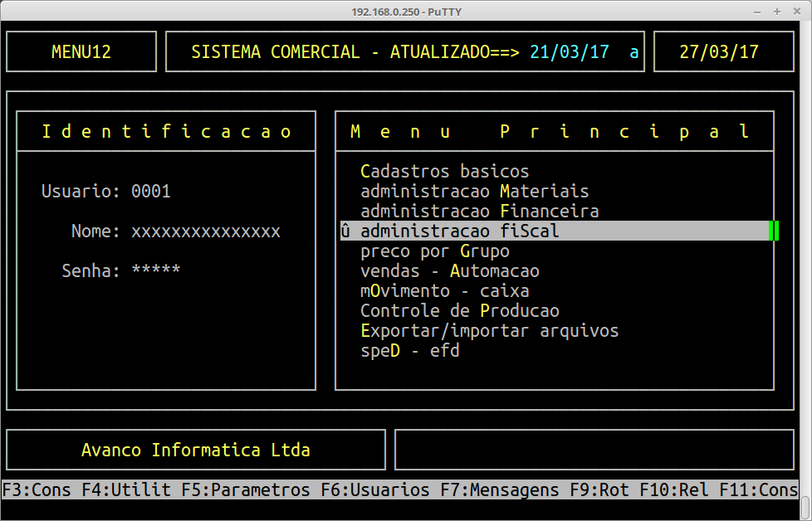Image resolution: width=812 pixels, height=521 pixels.
Task: Choose administracao Financeira from the menu
Action: coord(479,212)
